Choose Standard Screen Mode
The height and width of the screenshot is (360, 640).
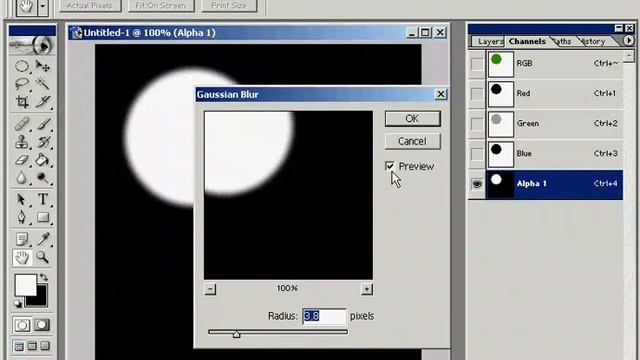tap(19, 347)
